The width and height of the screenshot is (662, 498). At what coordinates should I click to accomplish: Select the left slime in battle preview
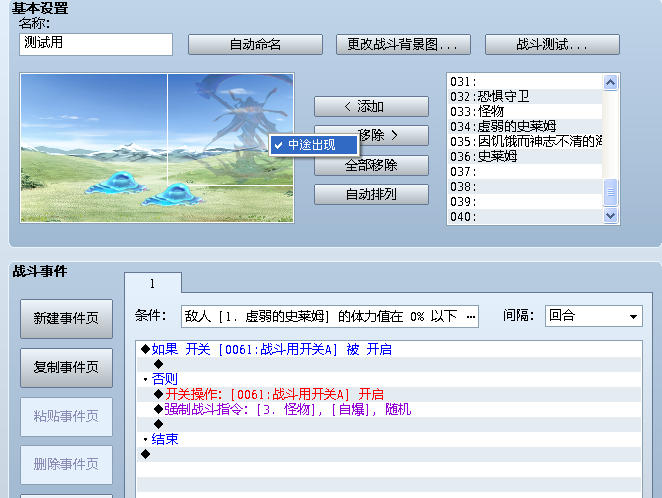(116, 183)
